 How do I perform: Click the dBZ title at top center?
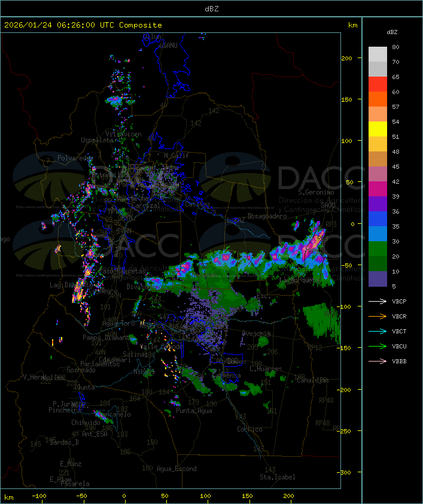coord(211,8)
